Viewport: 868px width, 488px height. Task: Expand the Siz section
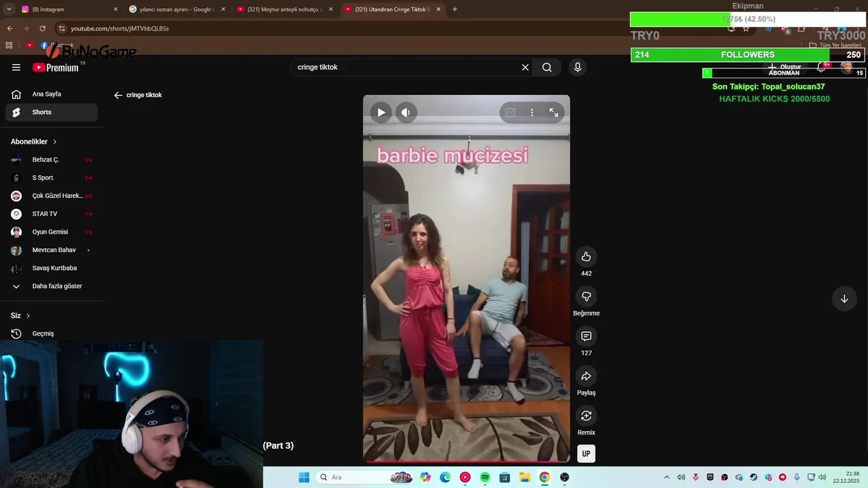coord(20,316)
